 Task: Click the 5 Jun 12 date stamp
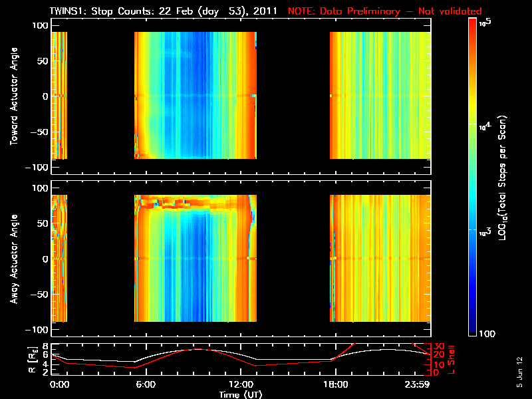tap(519, 372)
